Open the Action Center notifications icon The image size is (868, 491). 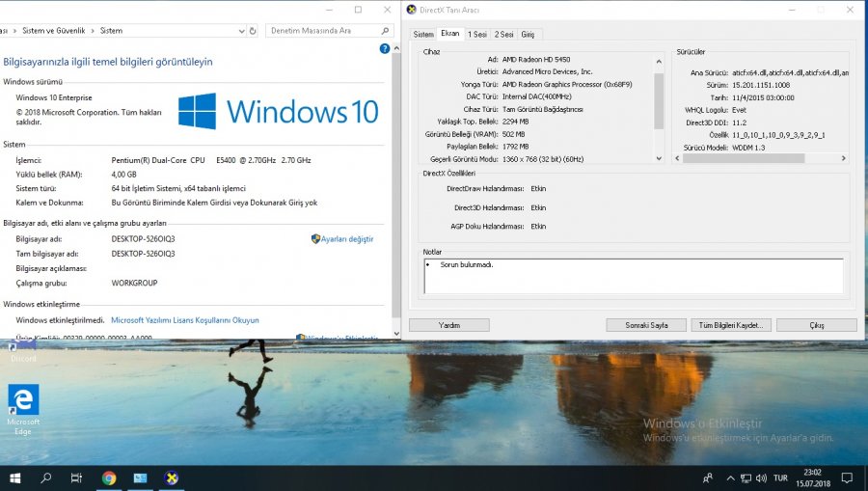[x=847, y=477]
